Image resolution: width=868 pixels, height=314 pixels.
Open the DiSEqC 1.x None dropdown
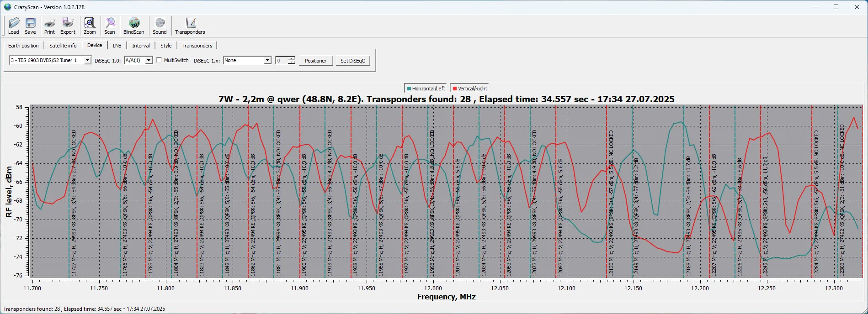[267, 60]
